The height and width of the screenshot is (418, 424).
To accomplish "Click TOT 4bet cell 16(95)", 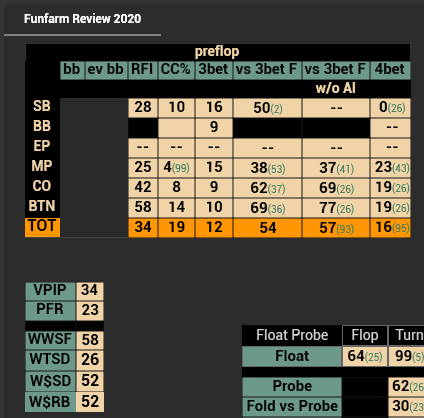I will 390,228.
